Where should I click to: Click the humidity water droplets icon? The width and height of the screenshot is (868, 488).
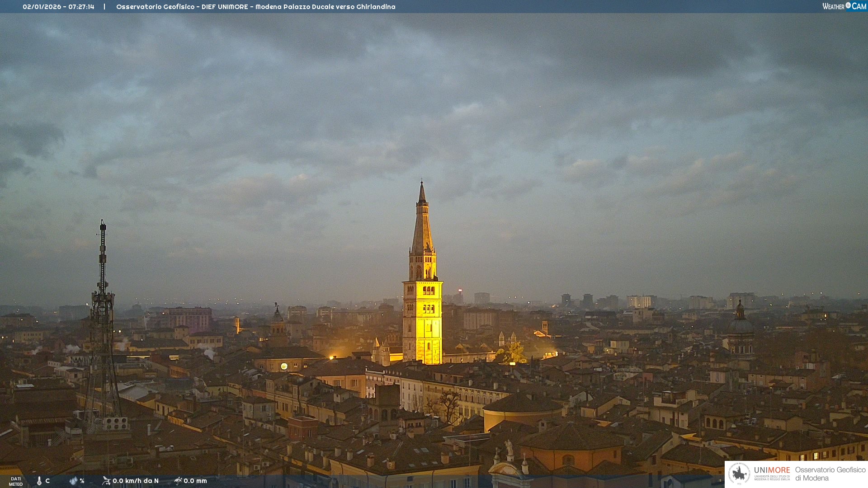(73, 481)
